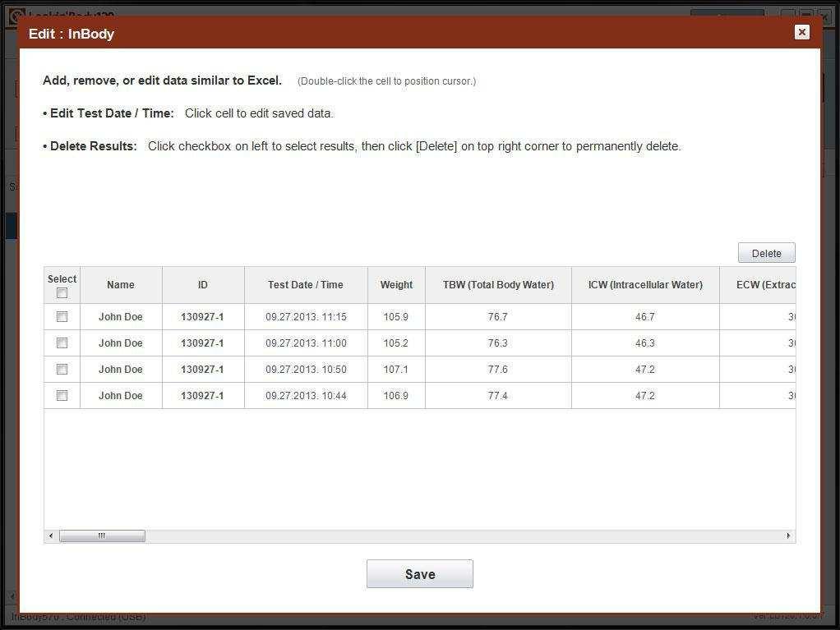Click weight cell 106.9
This screenshot has height=630, width=840.
click(x=396, y=396)
